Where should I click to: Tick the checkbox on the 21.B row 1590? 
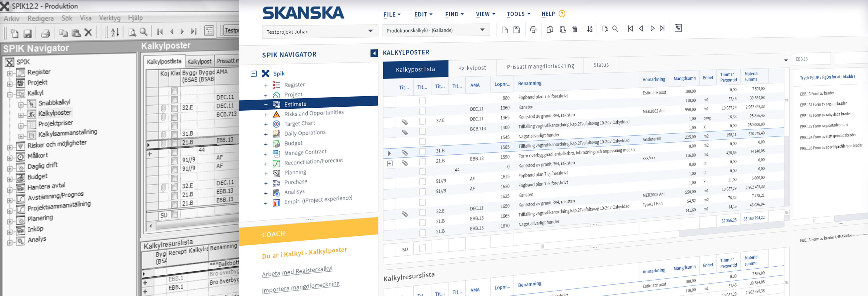(422, 162)
